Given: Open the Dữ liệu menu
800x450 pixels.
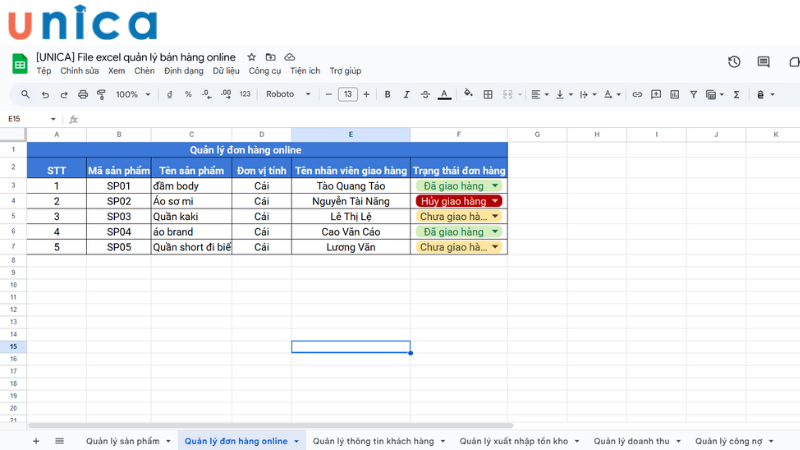Looking at the screenshot, I should (226, 71).
